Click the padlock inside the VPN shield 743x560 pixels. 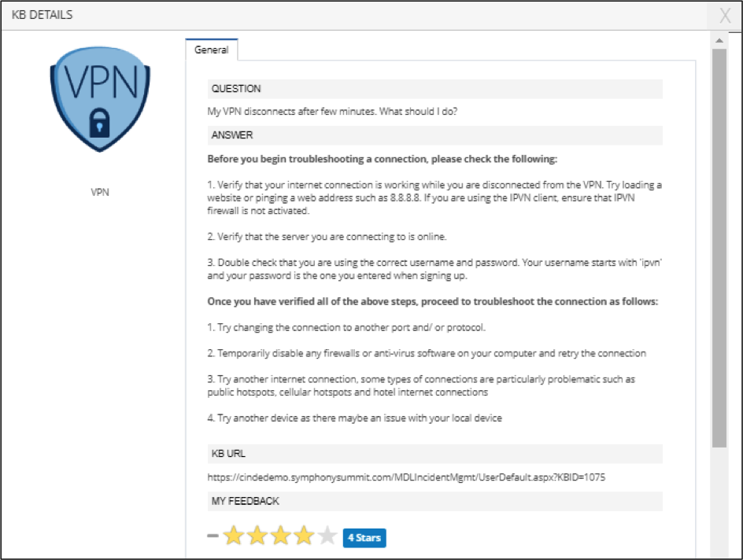click(99, 123)
